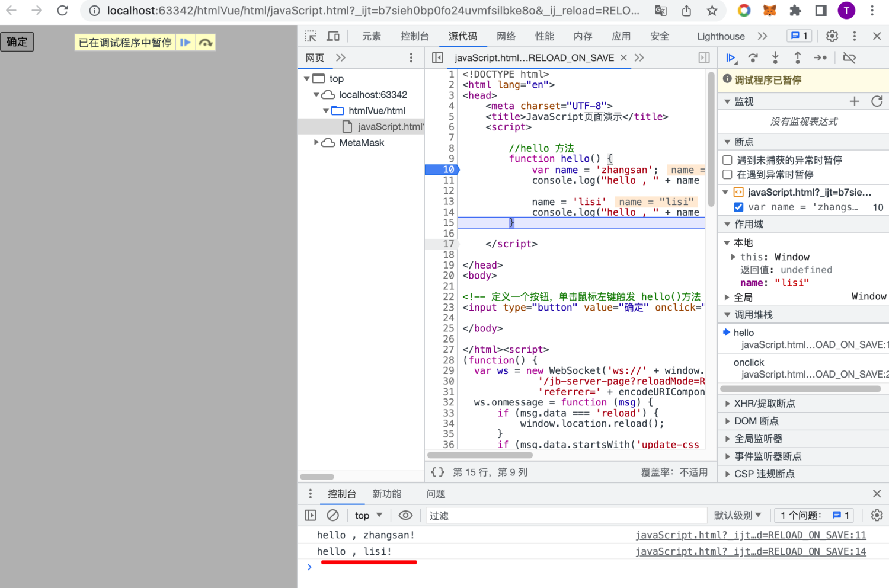Screen dimensions: 889x588
Task: Step over next function call
Action: (x=753, y=57)
